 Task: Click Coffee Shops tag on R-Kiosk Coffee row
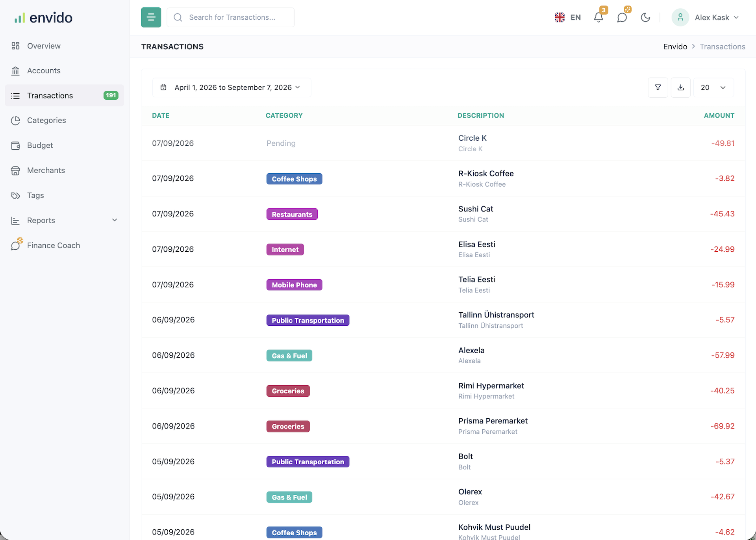[x=294, y=179]
